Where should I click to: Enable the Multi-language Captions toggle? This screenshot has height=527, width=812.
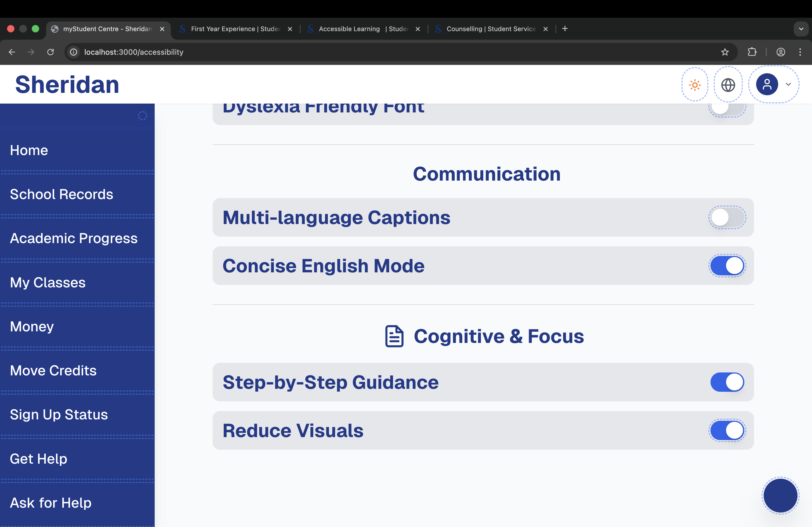pyautogui.click(x=727, y=217)
